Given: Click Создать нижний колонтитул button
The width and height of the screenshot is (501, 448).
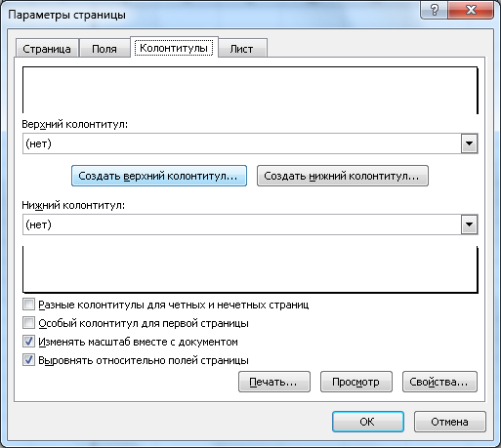Looking at the screenshot, I should (343, 176).
